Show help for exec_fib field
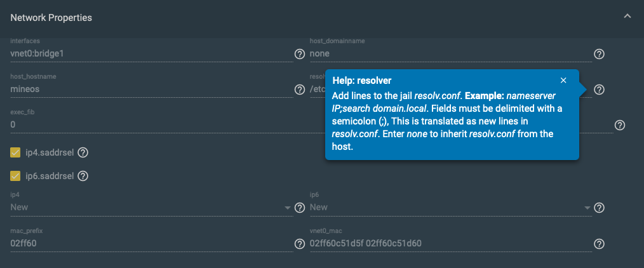Viewport: 644px width, 268px height. 619,125
